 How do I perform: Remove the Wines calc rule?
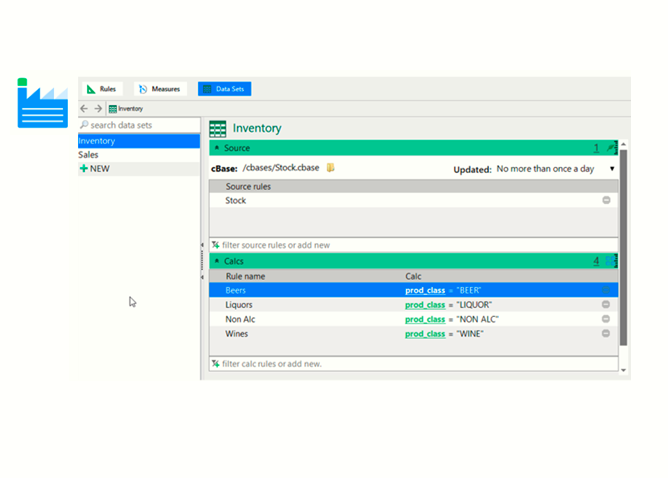click(606, 333)
